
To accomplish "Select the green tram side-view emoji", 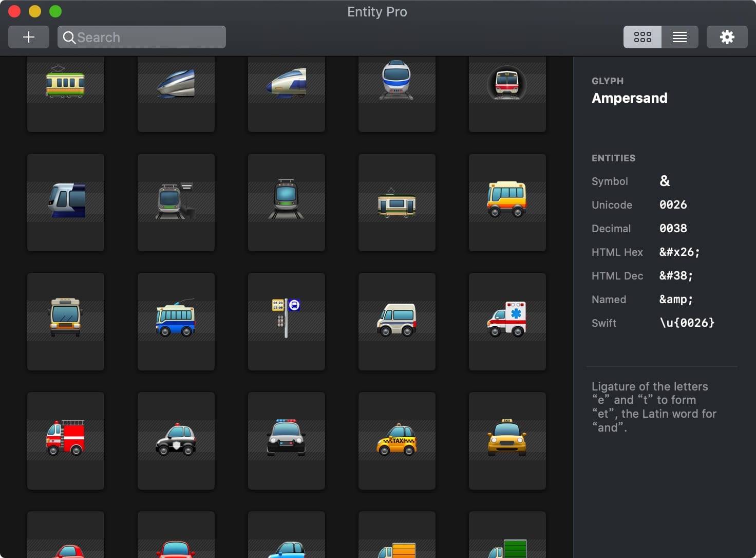I will point(397,202).
